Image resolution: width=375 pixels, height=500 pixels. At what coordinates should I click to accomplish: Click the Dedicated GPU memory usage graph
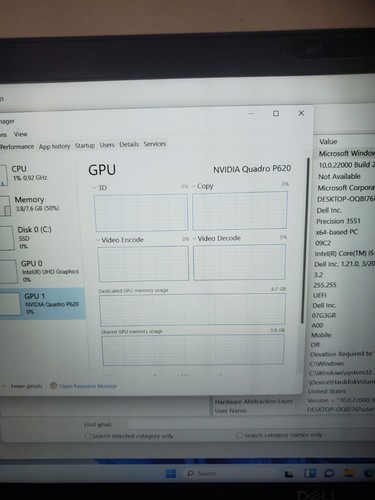point(192,310)
